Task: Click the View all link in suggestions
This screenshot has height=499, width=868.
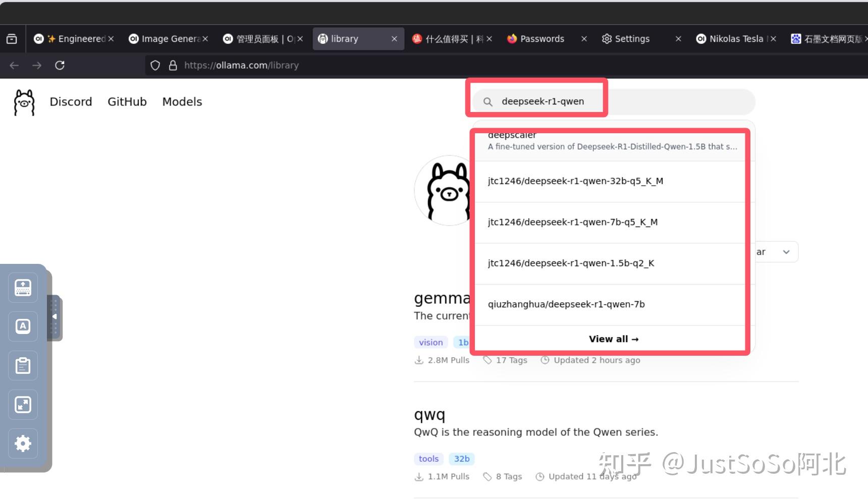Action: (613, 339)
